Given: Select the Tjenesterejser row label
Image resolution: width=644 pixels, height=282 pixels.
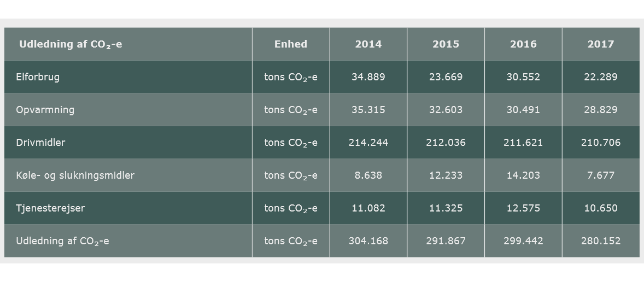Looking at the screenshot, I should [x=50, y=208].
